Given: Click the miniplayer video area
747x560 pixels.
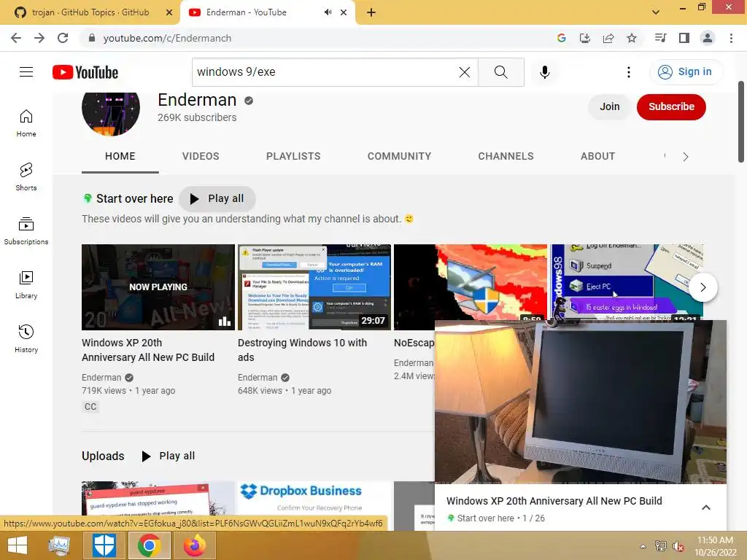Looking at the screenshot, I should (x=581, y=402).
